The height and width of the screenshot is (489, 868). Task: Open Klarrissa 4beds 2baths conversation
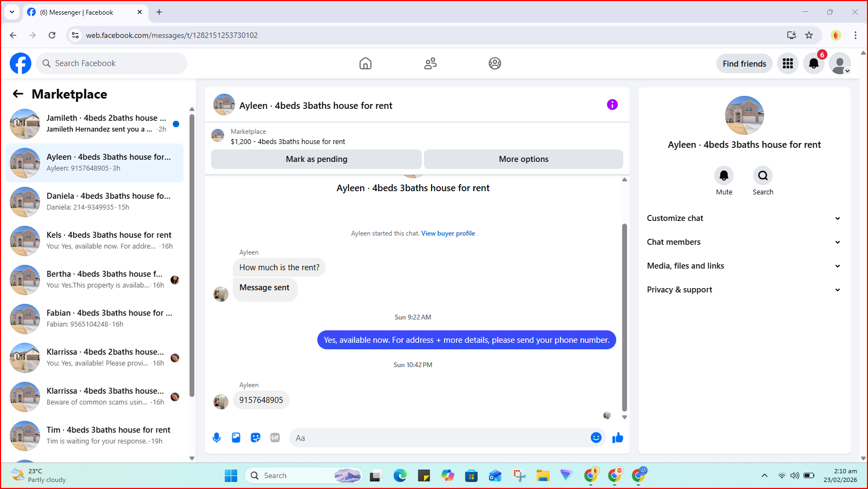tap(95, 358)
